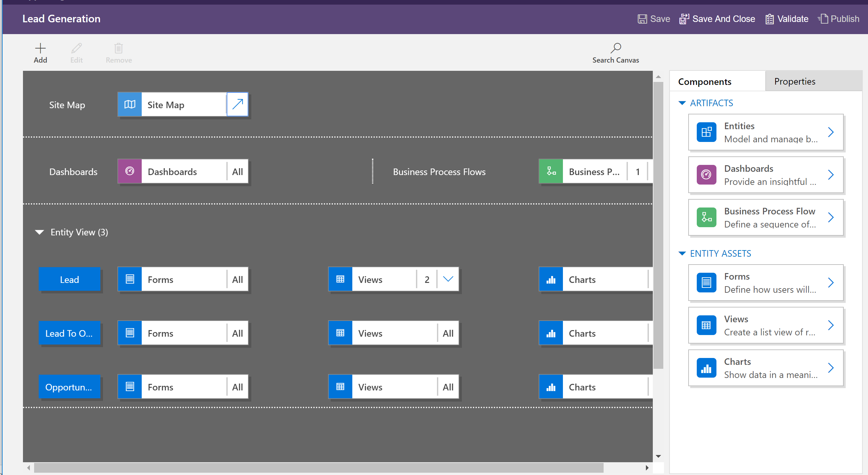This screenshot has width=868, height=475.
Task: Click Save And Close button
Action: tap(717, 19)
